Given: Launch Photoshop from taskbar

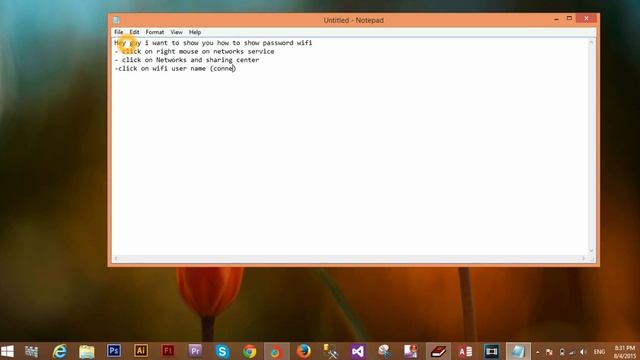Looking at the screenshot, I should pos(114,351).
